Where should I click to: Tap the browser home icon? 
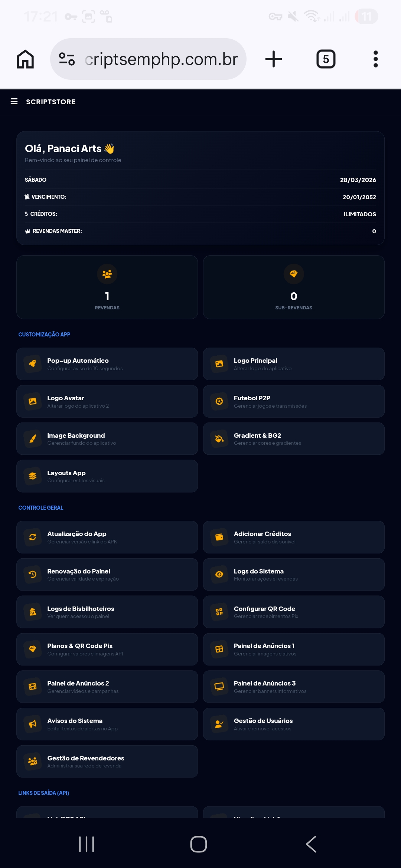(25, 59)
